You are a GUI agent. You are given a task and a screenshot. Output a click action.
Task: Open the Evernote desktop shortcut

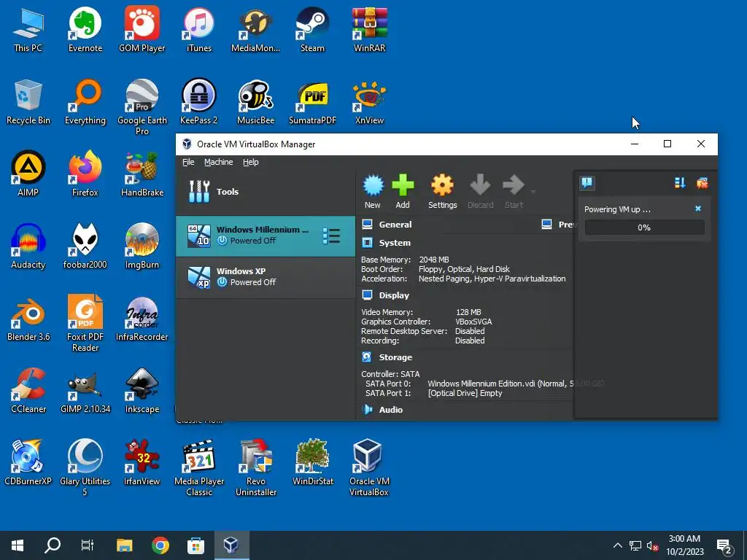pos(85,29)
